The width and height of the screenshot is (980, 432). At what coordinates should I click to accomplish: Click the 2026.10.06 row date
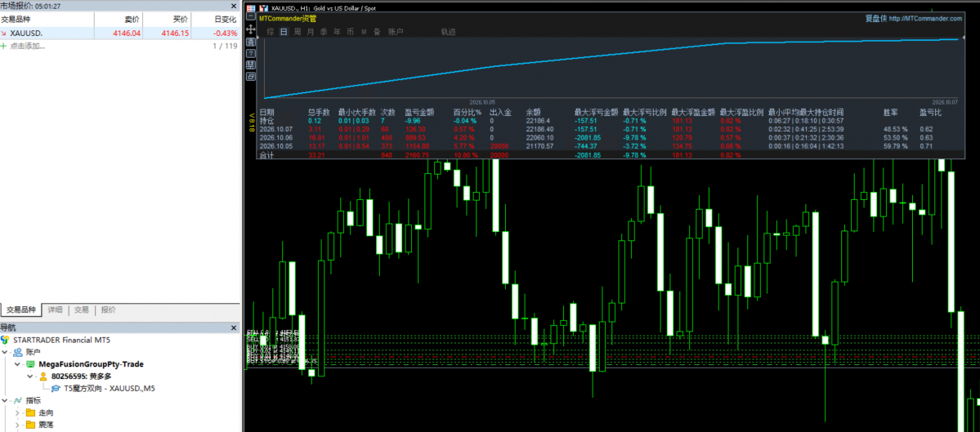(276, 137)
